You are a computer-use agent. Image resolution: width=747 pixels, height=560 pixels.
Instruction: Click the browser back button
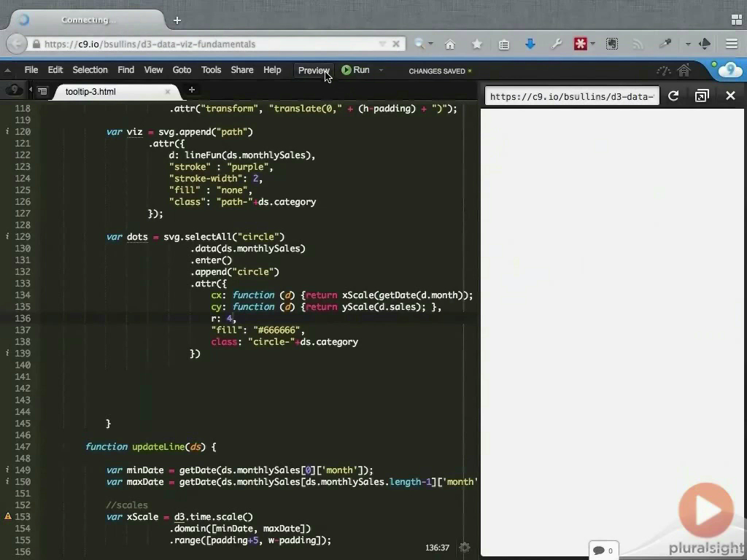click(16, 44)
